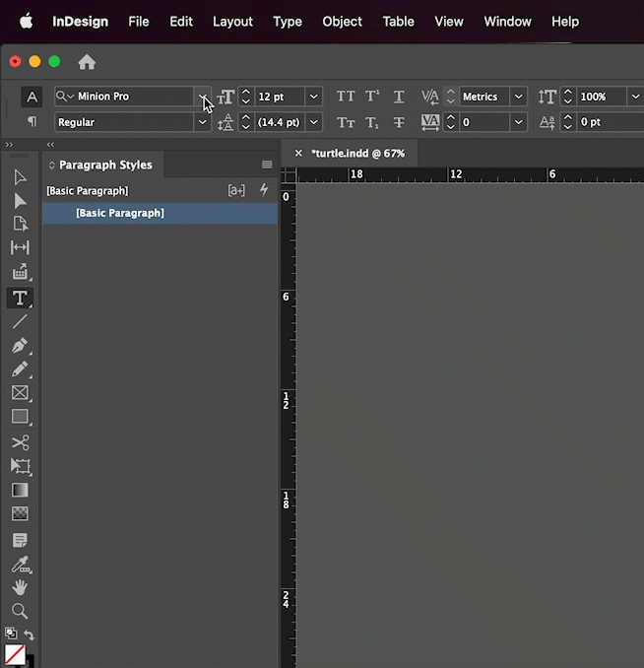The image size is (644, 668).
Task: Switch to Paragraph Formatting Controls pilcrow
Action: pos(32,122)
